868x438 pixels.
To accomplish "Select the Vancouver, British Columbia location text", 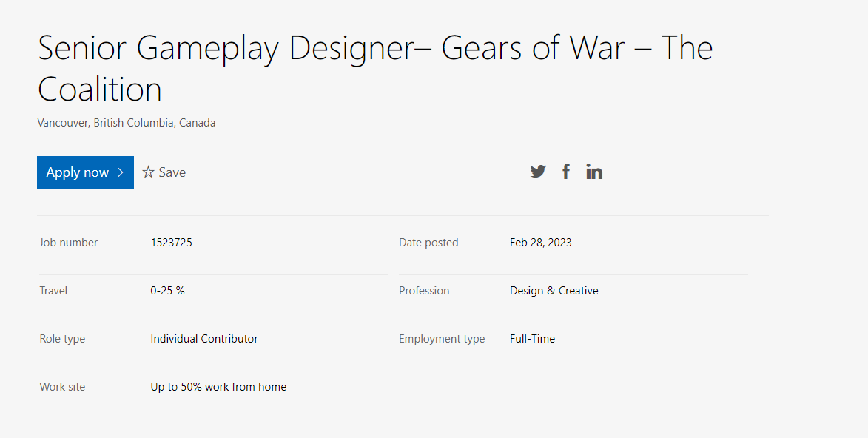I will pyautogui.click(x=127, y=123).
